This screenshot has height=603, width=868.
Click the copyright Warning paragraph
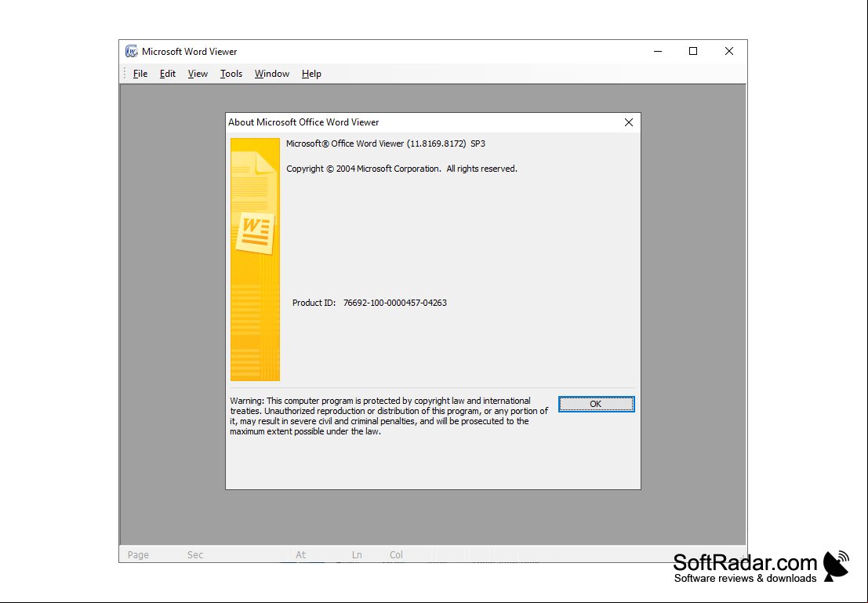pyautogui.click(x=389, y=416)
